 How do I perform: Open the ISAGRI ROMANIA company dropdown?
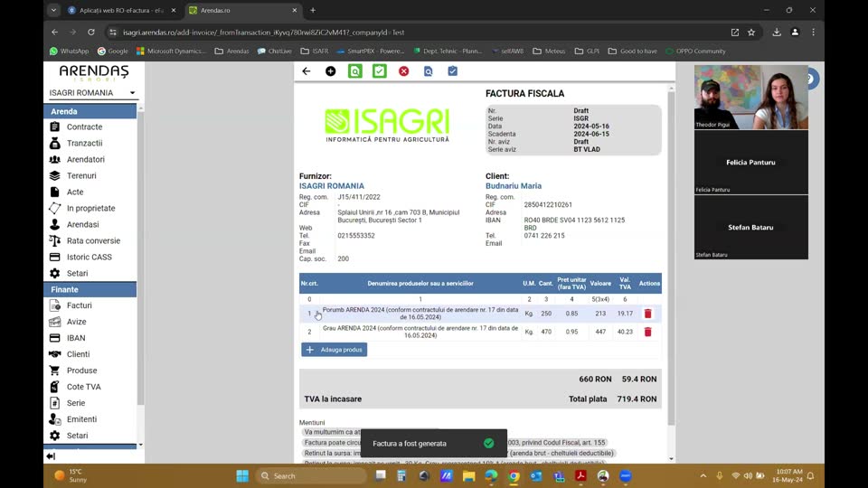(x=92, y=93)
